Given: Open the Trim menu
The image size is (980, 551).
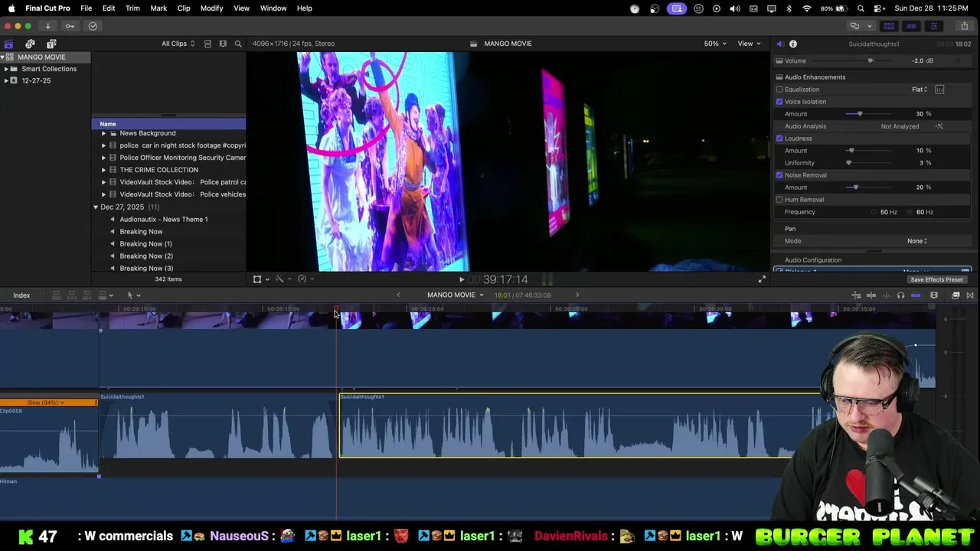Looking at the screenshot, I should click(132, 8).
